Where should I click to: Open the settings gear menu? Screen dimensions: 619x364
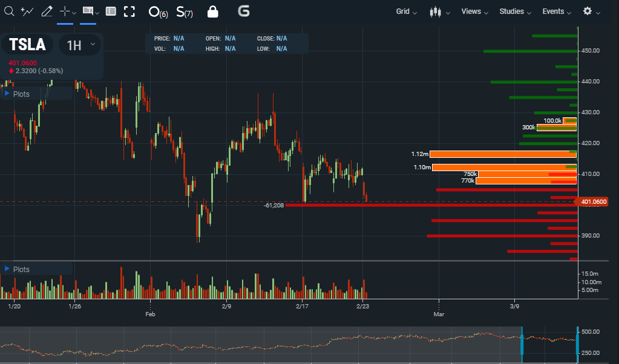click(591, 11)
